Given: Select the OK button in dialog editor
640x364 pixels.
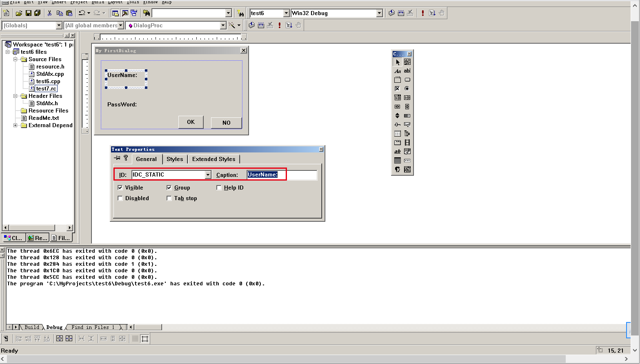Looking at the screenshot, I should (x=191, y=122).
